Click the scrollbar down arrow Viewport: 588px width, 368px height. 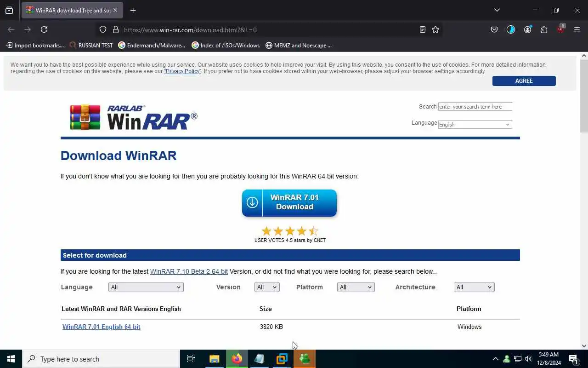(584, 346)
